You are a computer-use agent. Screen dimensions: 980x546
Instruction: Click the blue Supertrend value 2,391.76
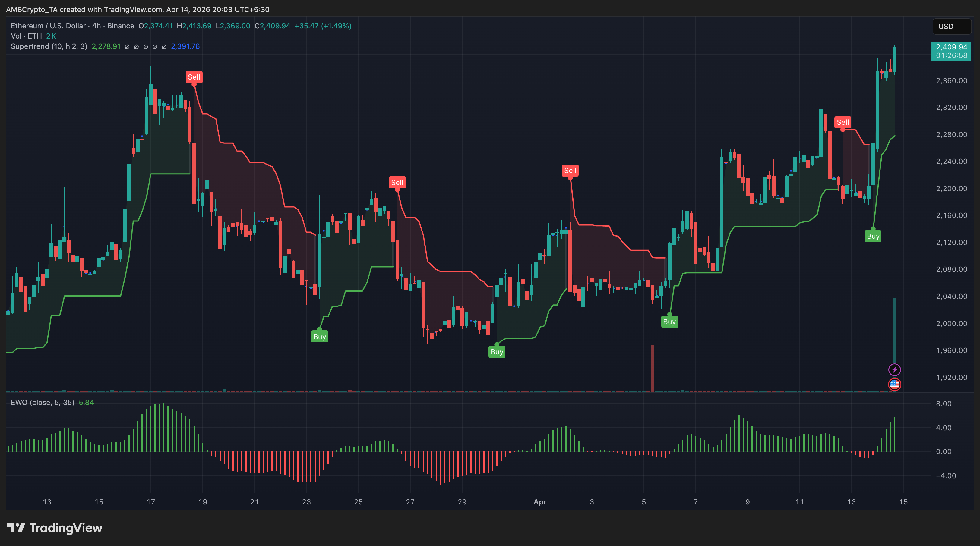pyautogui.click(x=185, y=46)
